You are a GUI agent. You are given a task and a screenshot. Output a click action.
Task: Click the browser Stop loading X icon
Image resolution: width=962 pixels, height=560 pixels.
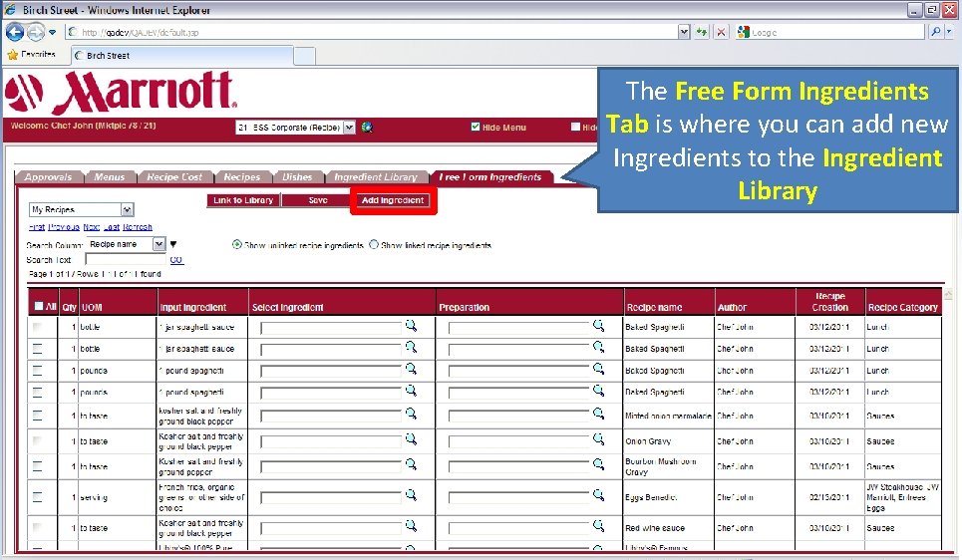(721, 32)
